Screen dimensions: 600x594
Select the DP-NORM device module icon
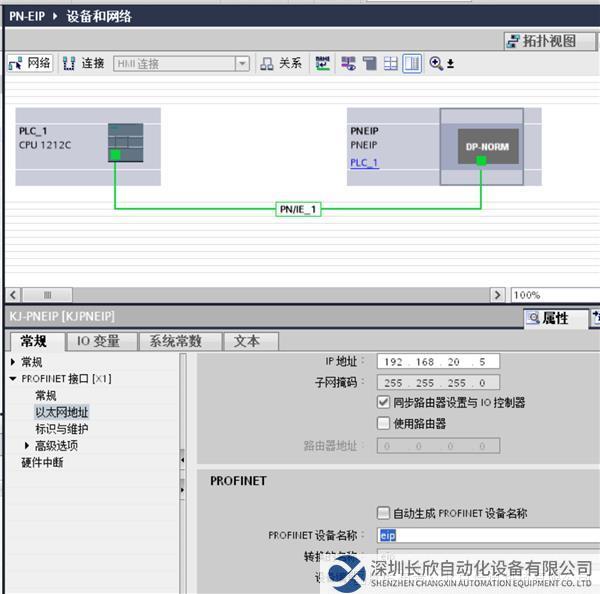point(481,146)
